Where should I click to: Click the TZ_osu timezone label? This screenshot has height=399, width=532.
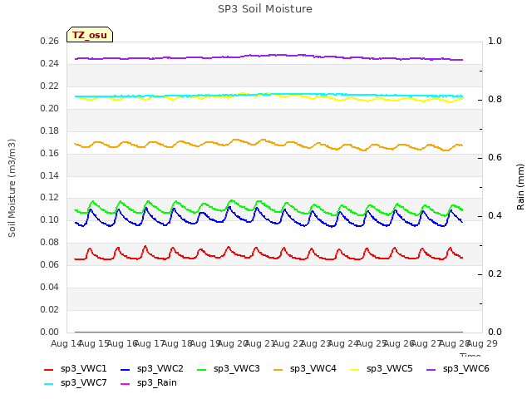[x=90, y=35]
